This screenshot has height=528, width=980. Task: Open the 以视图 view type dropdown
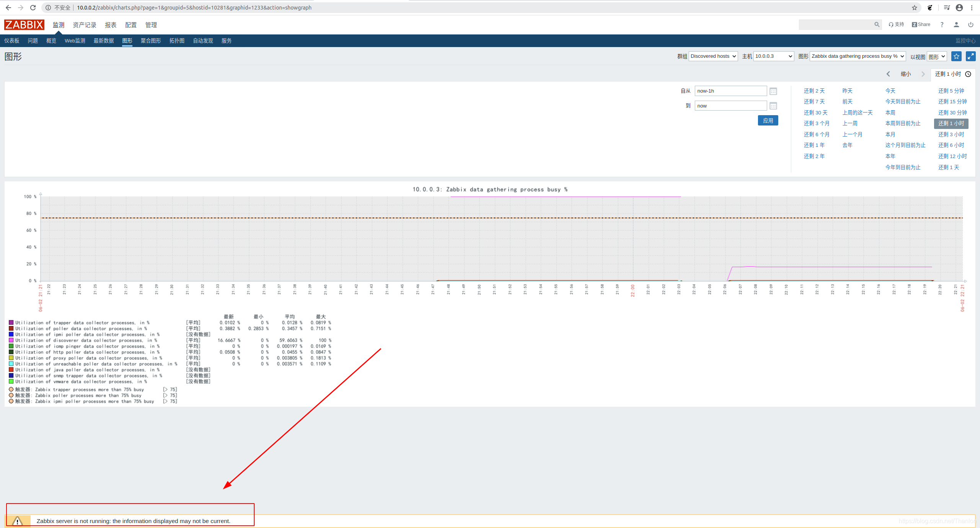[937, 57]
